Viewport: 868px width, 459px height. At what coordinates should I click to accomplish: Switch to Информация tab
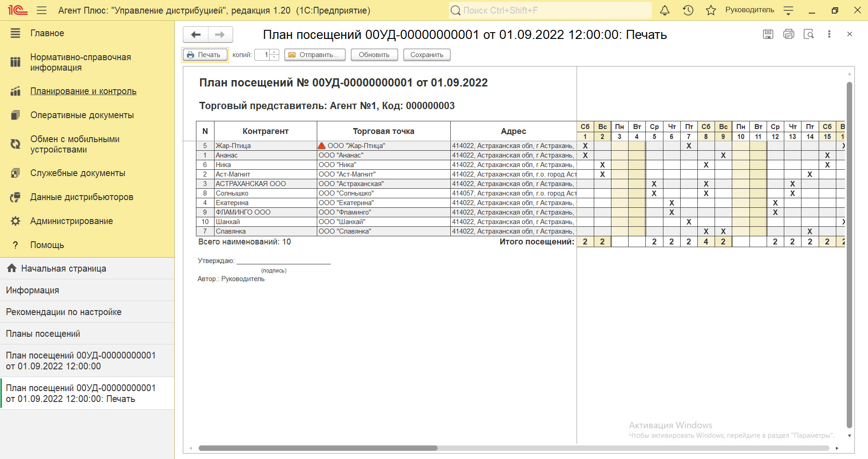(x=87, y=290)
